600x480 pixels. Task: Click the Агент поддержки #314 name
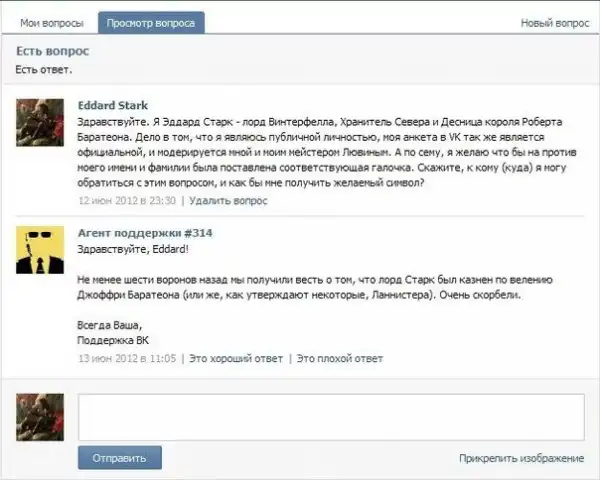coord(145,233)
